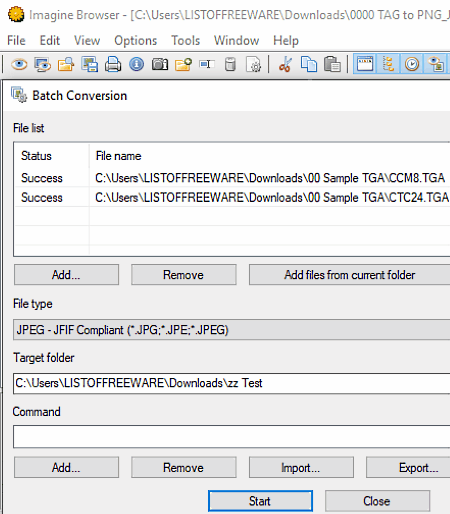Click the Status column header
Screen dimensions: 450x514
(x=52, y=156)
